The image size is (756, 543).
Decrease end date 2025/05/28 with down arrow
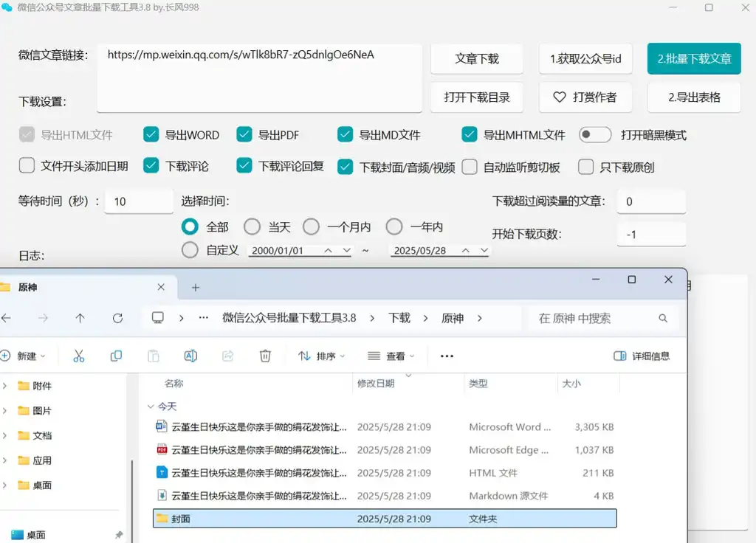pyautogui.click(x=484, y=250)
